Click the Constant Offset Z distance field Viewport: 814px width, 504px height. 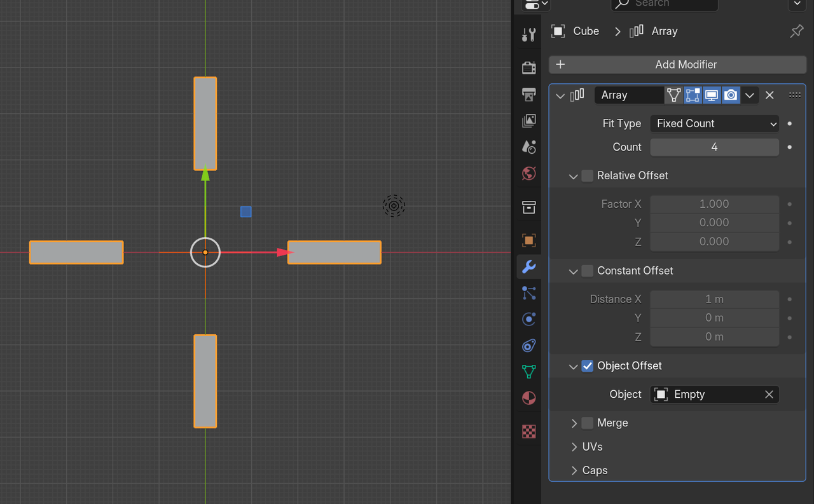[715, 337]
